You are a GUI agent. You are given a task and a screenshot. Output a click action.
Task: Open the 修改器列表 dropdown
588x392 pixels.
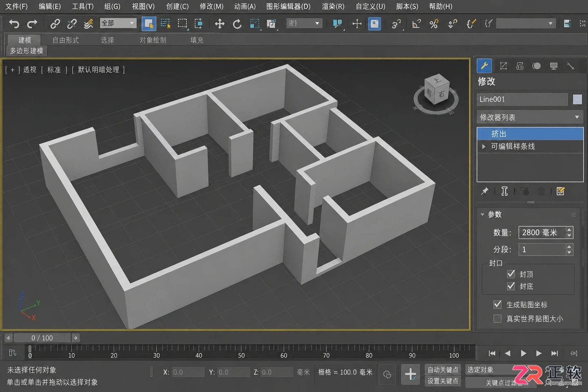[530, 117]
